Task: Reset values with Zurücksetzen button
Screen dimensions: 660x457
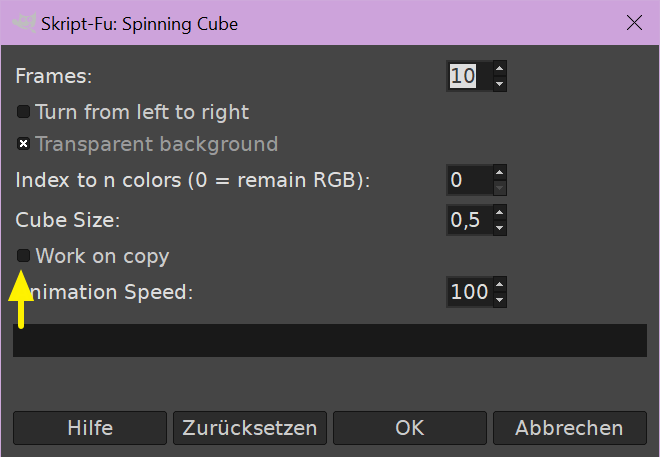Action: point(250,428)
